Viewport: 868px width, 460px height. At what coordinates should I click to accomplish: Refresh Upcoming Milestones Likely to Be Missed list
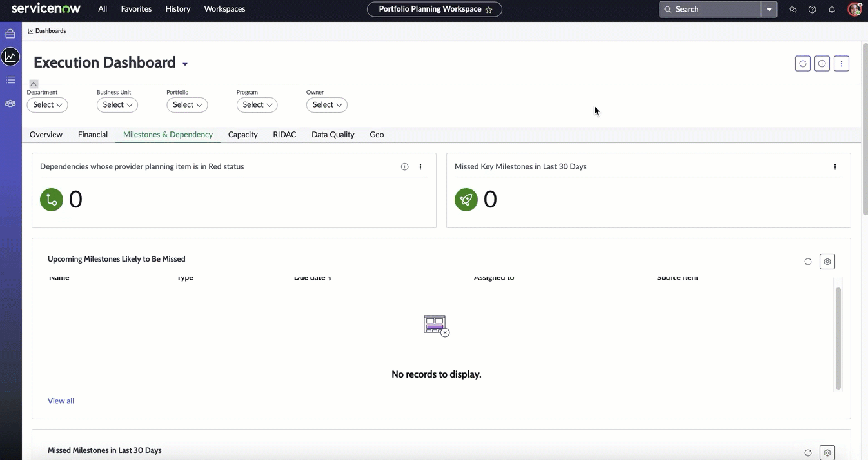pyautogui.click(x=808, y=262)
